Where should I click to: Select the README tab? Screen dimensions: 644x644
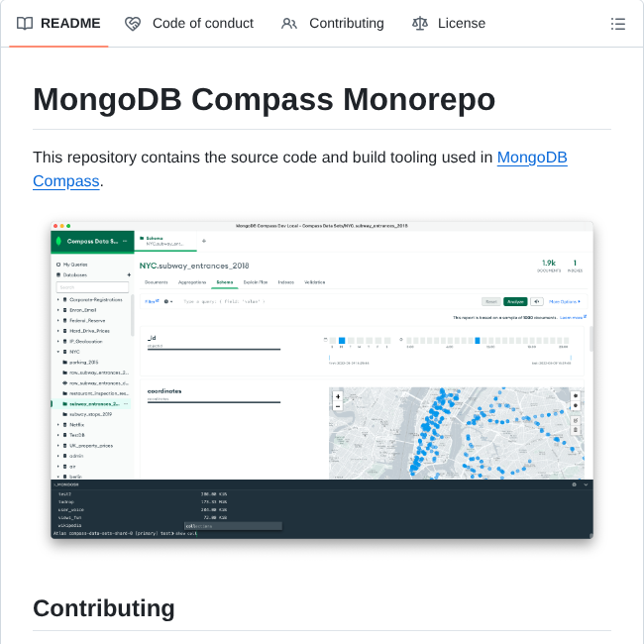click(58, 24)
